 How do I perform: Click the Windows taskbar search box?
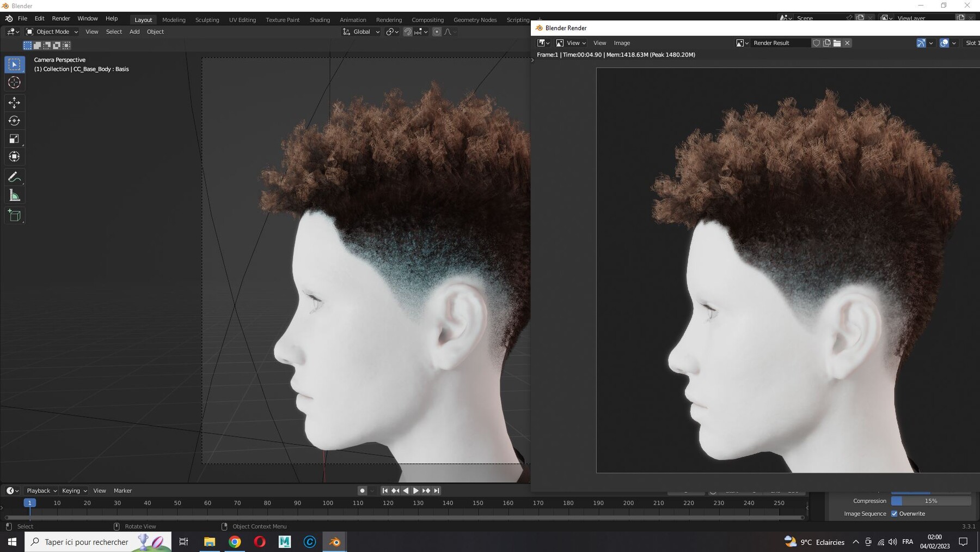tap(98, 542)
